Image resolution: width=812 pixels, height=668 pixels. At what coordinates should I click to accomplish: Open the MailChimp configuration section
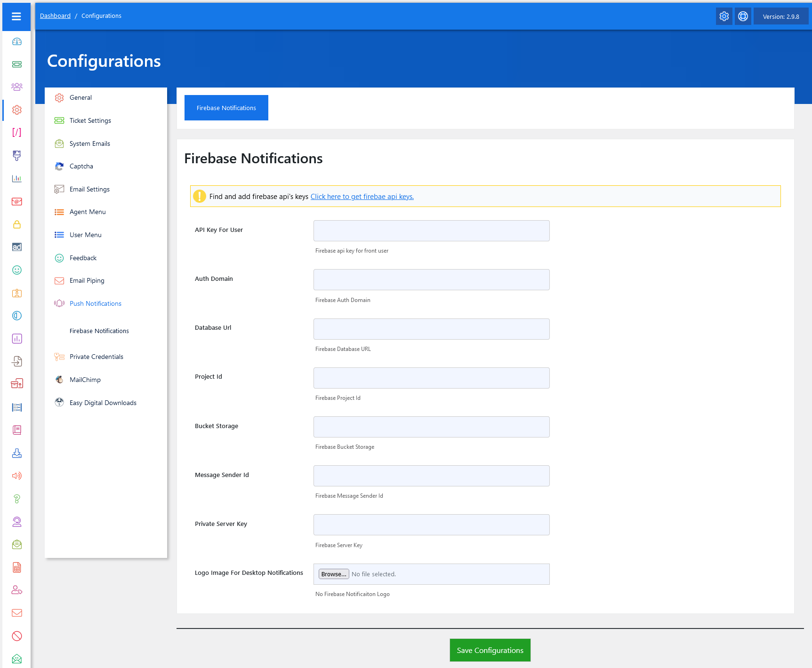pos(85,380)
